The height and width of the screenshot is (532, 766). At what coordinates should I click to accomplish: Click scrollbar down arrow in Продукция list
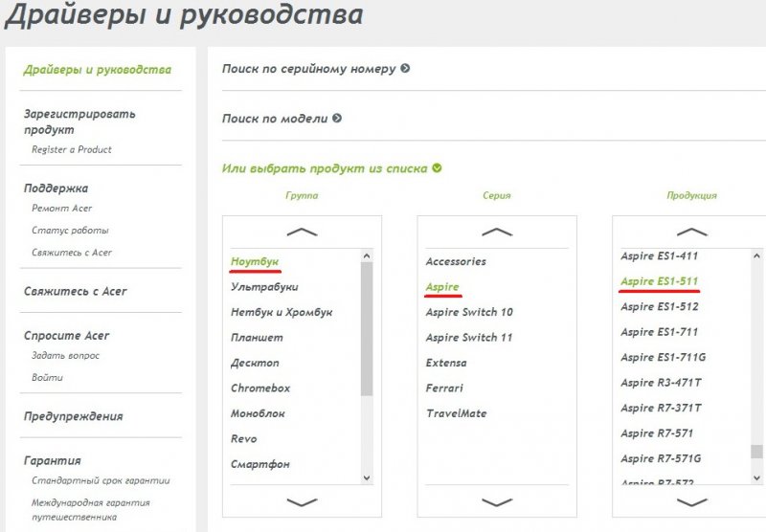(x=756, y=477)
